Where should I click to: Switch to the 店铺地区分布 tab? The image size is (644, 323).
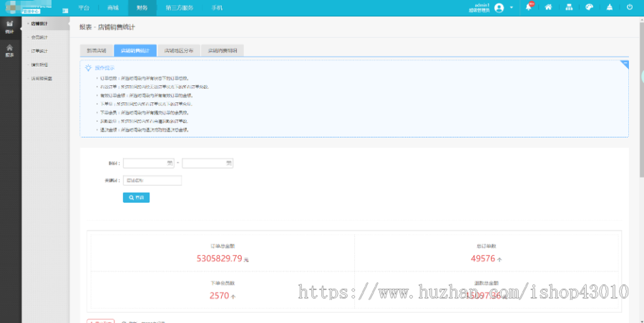tap(179, 51)
